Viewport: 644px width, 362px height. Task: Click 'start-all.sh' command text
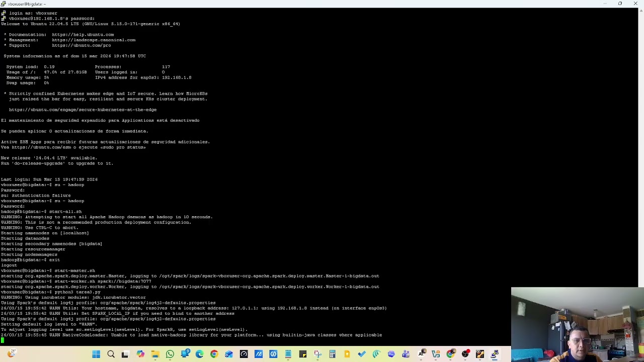tap(65, 212)
